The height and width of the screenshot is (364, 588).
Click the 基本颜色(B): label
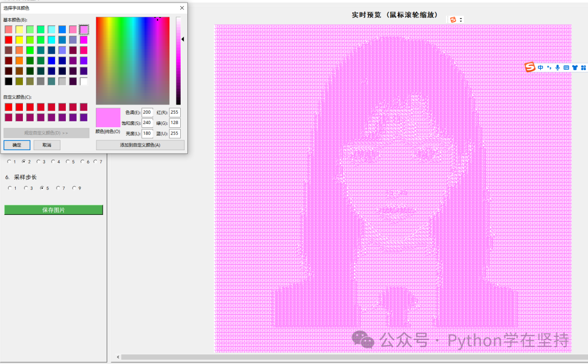(15, 20)
